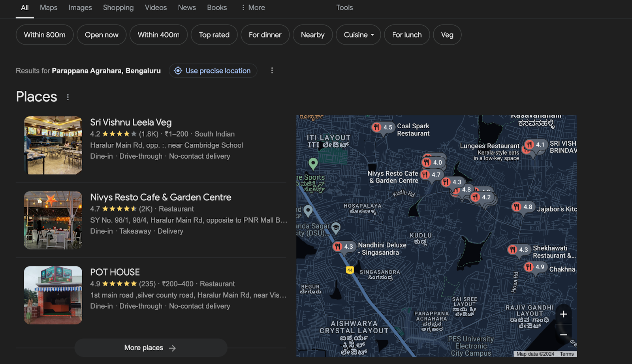Switch to the Maps tab
The image size is (632, 364).
point(49,8)
